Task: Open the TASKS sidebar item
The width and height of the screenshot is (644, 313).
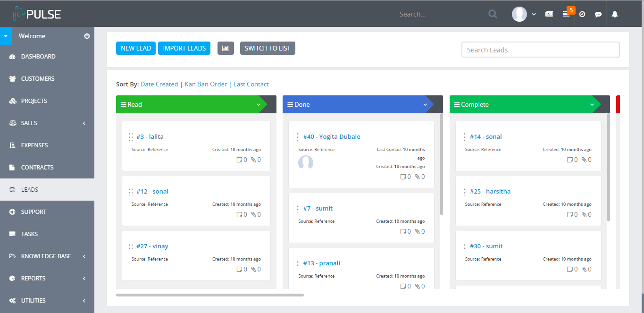Action: pos(29,234)
